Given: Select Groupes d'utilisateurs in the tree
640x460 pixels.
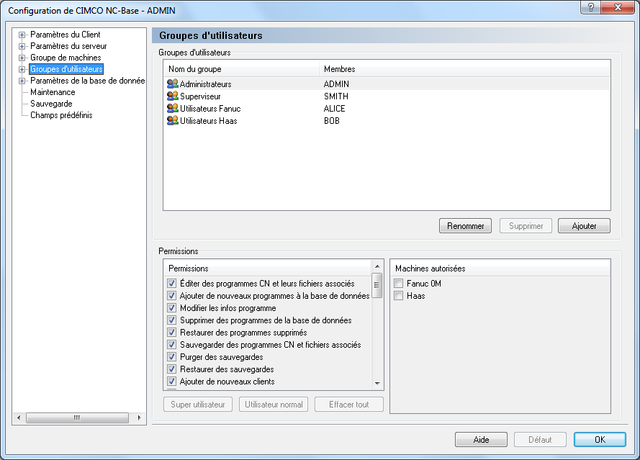Looking at the screenshot, I should click(x=66, y=69).
